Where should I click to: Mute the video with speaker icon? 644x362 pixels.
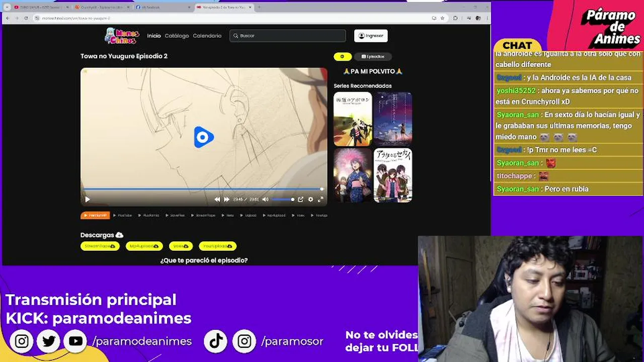point(265,200)
